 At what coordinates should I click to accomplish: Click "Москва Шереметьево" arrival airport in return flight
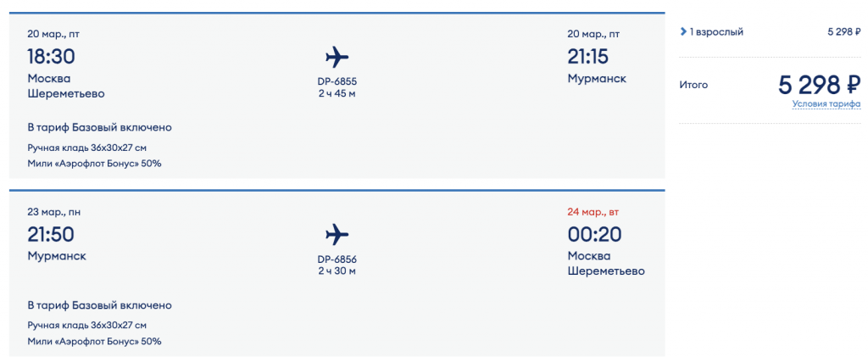coord(606,264)
